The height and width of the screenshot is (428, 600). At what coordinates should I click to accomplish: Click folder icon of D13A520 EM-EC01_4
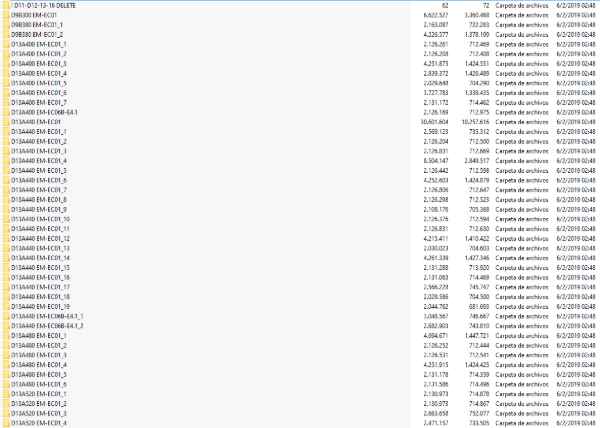click(5, 422)
